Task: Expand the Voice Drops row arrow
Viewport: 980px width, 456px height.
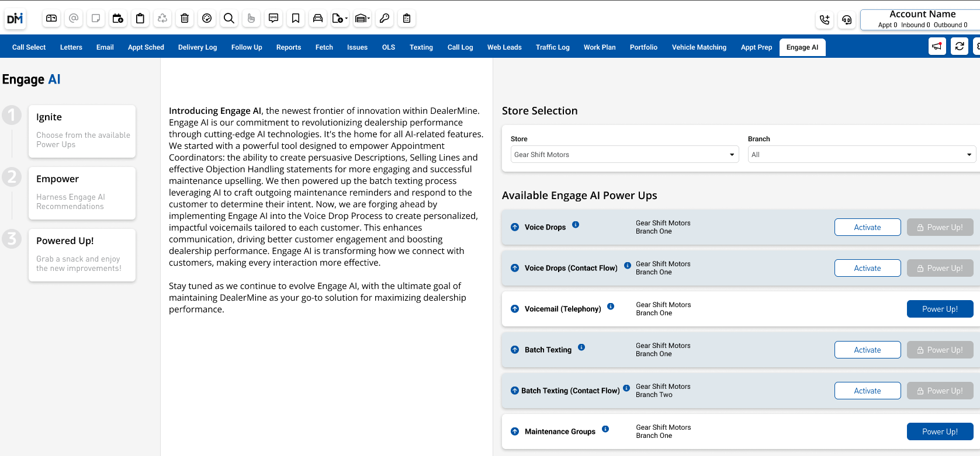Action: click(515, 227)
